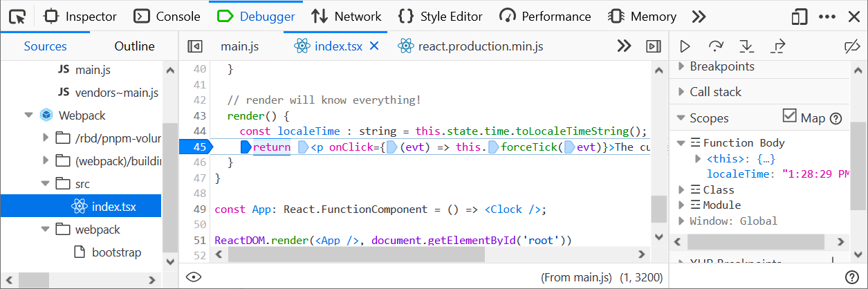Toggle column breakpoint before return
Image resolution: width=868 pixels, height=289 pixels.
pos(246,147)
